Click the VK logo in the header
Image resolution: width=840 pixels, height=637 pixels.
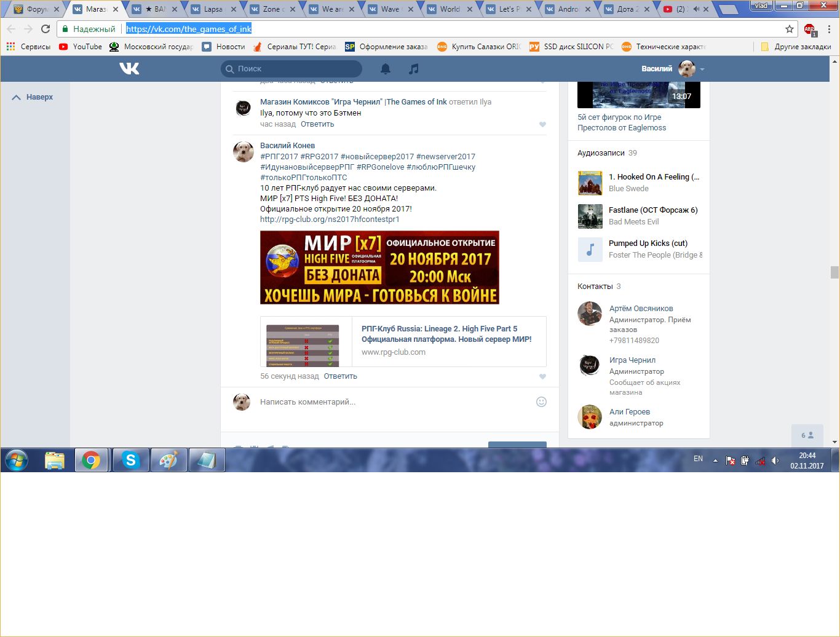click(129, 69)
